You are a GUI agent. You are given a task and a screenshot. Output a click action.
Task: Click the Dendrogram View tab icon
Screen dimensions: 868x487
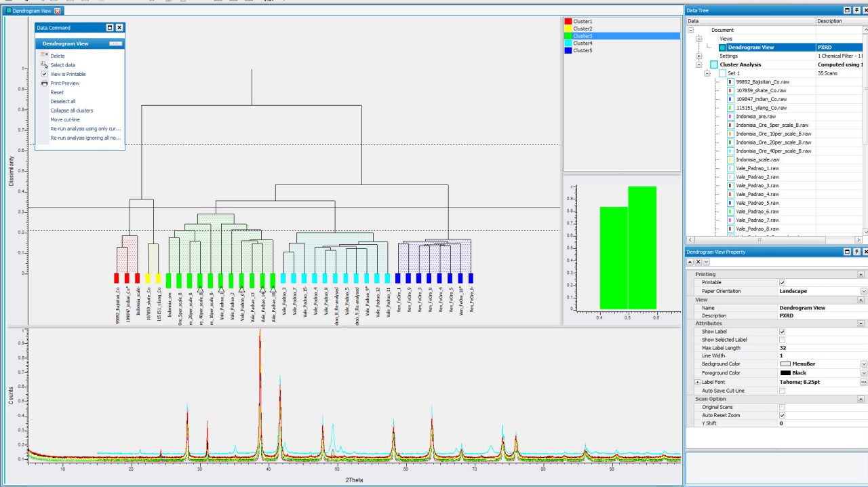click(9, 11)
